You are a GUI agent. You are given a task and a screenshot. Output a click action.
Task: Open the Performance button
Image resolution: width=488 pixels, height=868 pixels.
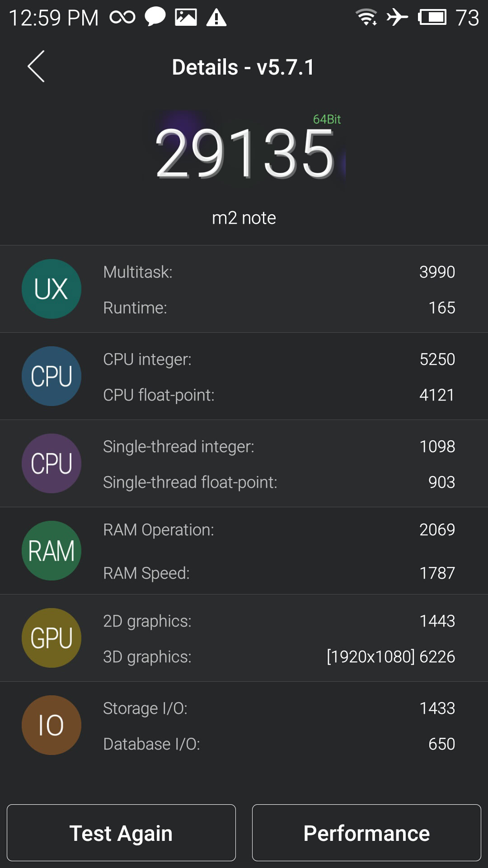tap(366, 833)
